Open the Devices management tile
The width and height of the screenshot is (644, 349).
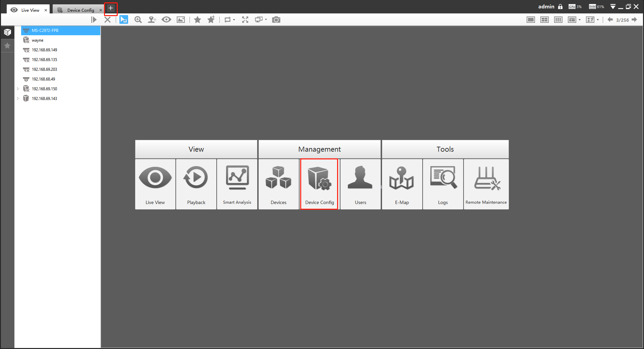pos(279,184)
